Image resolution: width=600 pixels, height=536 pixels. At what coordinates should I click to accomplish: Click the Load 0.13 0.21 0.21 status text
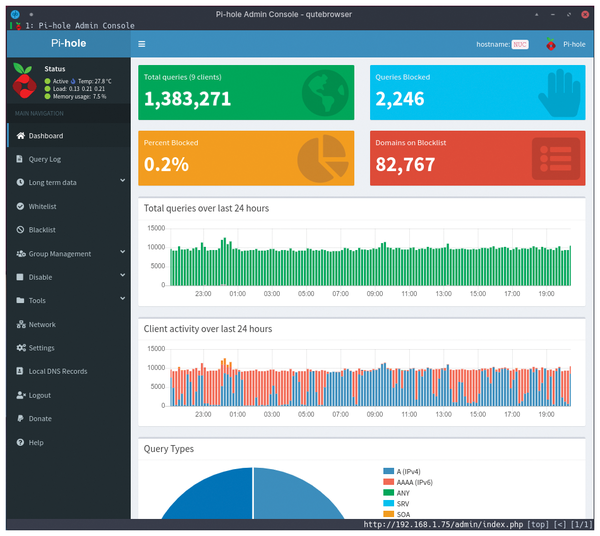tap(78, 89)
